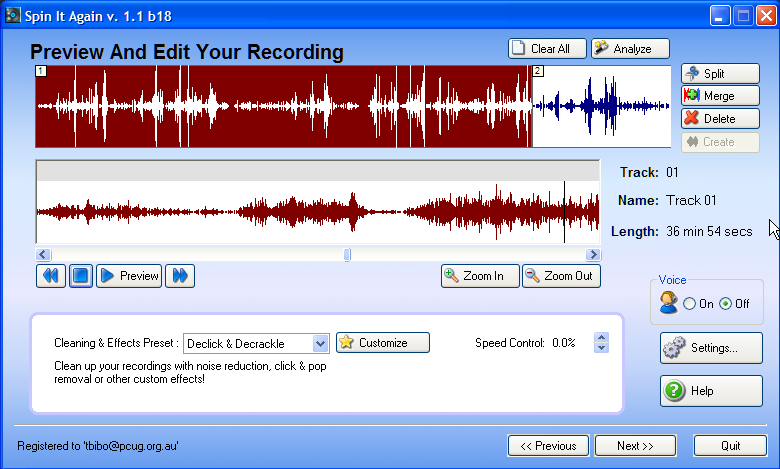Click the track number '01' value
The image size is (780, 469).
click(673, 173)
